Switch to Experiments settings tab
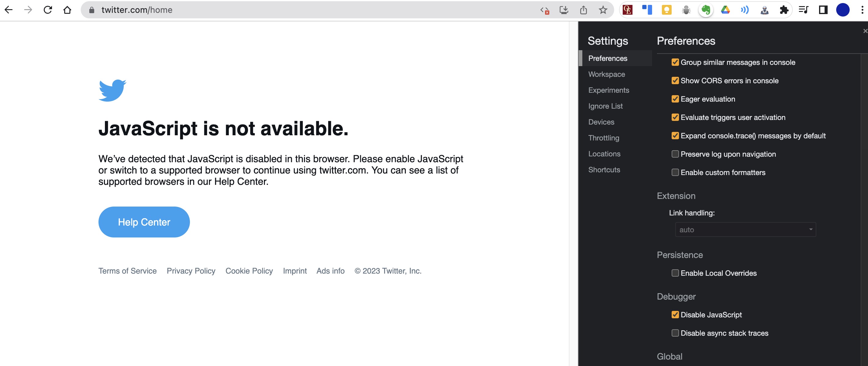 pos(609,90)
